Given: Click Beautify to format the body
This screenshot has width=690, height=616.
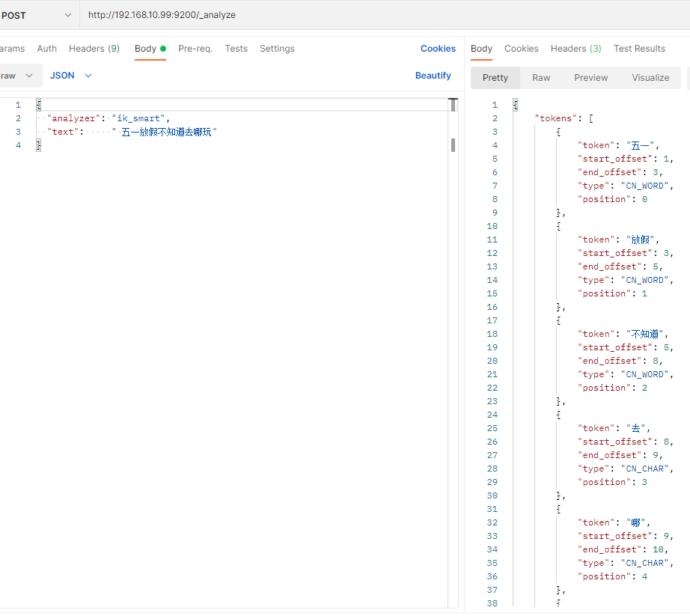Looking at the screenshot, I should point(433,76).
